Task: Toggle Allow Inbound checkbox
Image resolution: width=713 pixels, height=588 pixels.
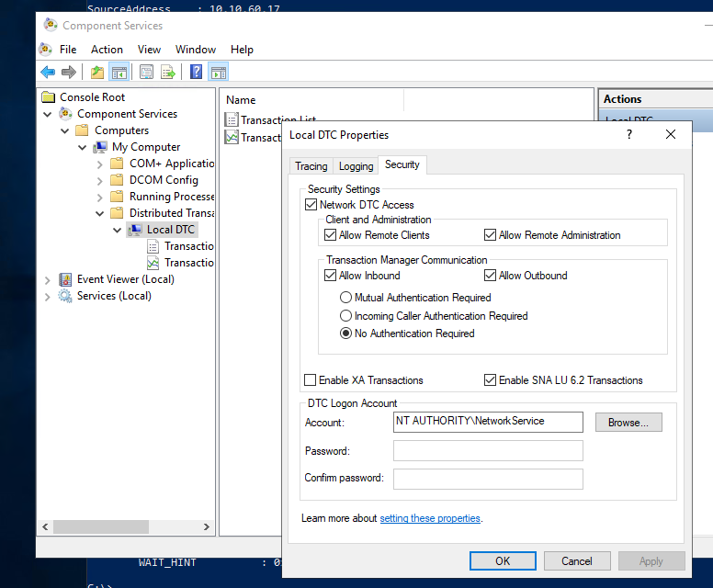Action: [x=330, y=276]
